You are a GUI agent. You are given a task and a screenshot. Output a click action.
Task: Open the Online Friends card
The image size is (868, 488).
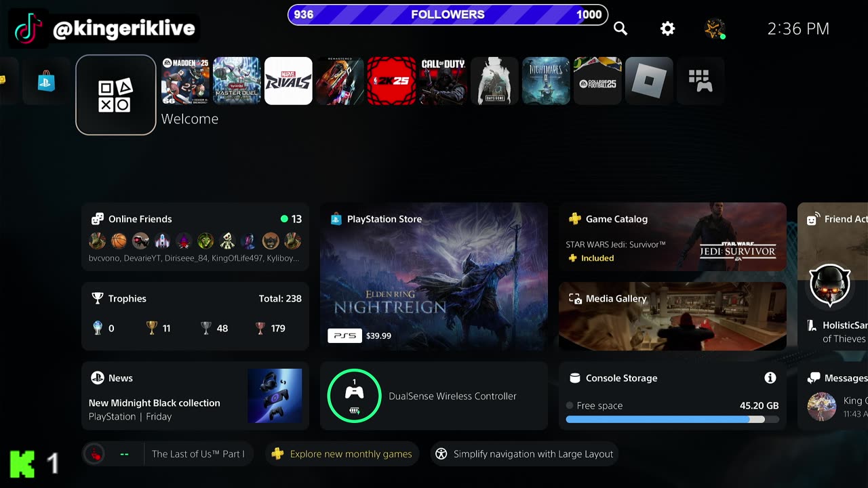(x=195, y=237)
